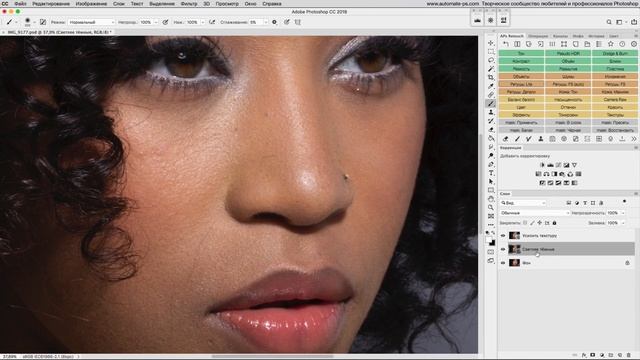Toggle lock all padlock icon

[x=554, y=223]
